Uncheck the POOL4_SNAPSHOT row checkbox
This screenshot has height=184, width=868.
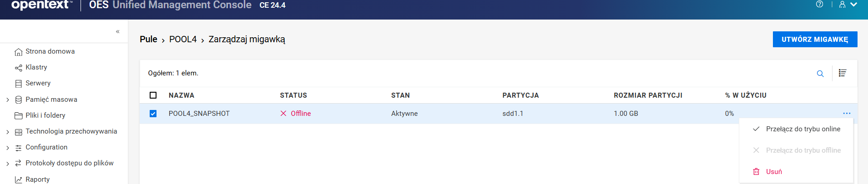pos(153,114)
